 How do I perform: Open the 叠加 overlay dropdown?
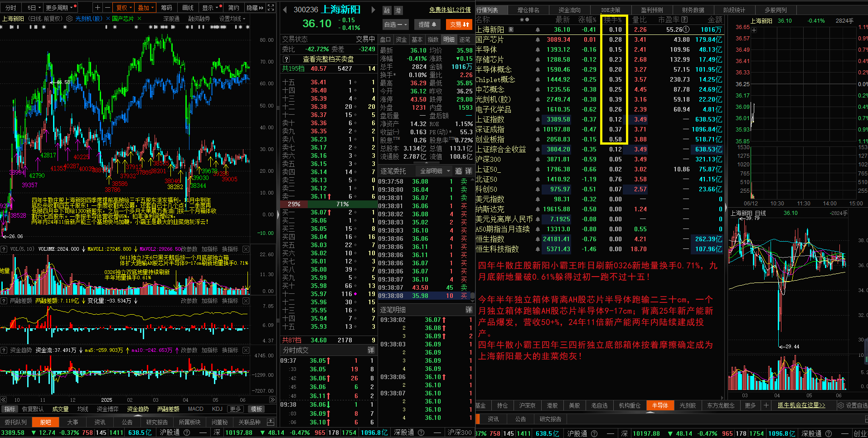(146, 8)
